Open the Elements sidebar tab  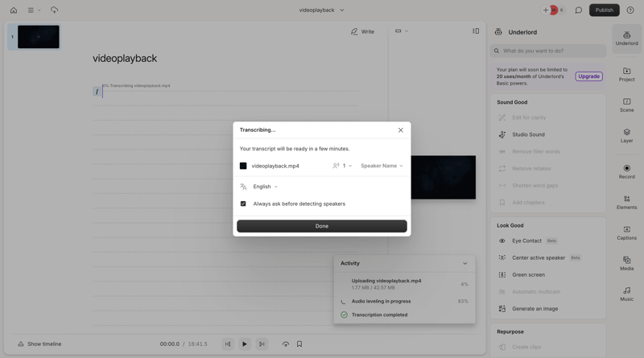click(x=627, y=203)
